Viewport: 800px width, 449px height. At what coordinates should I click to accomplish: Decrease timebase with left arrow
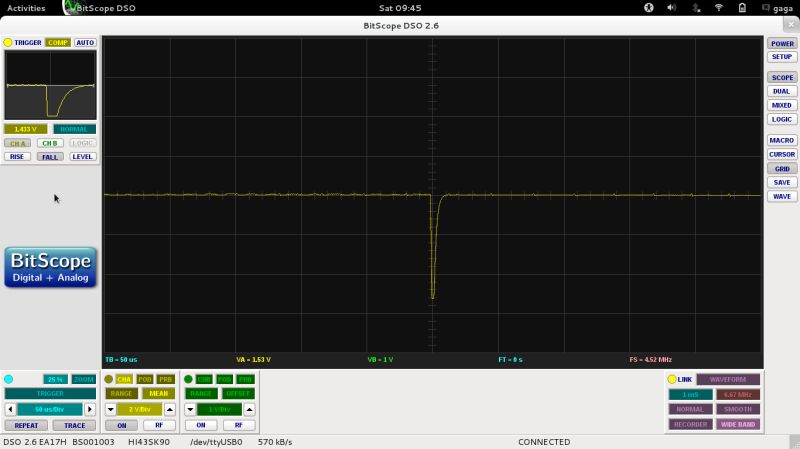[10, 409]
